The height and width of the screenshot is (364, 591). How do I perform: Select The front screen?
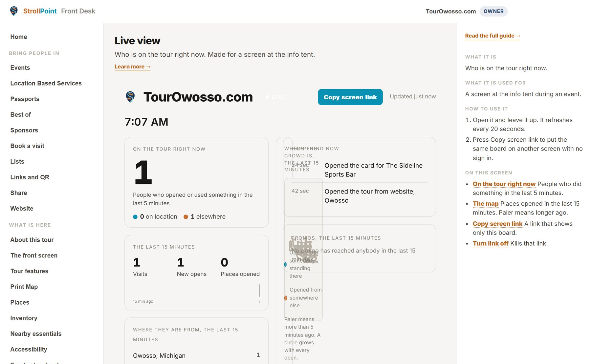pos(34,255)
